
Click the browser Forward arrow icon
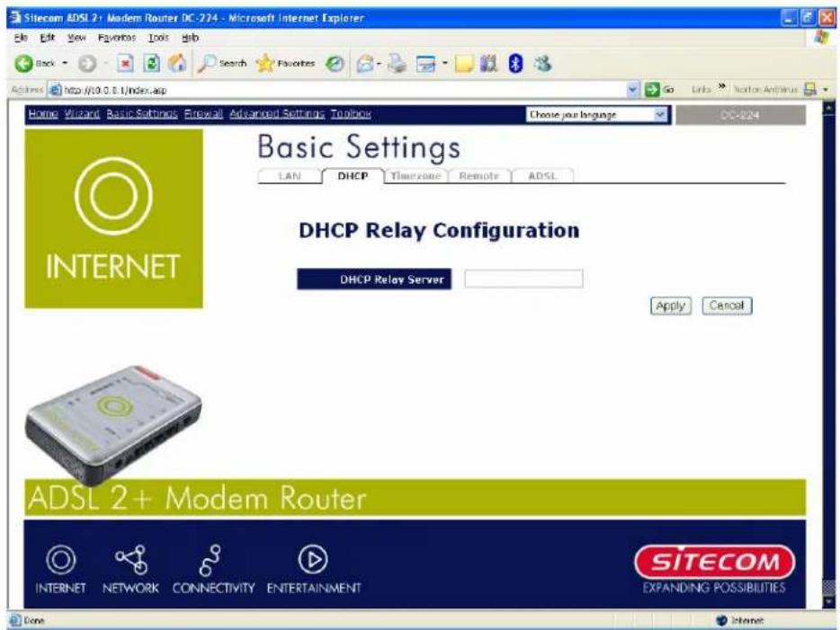coord(86,64)
